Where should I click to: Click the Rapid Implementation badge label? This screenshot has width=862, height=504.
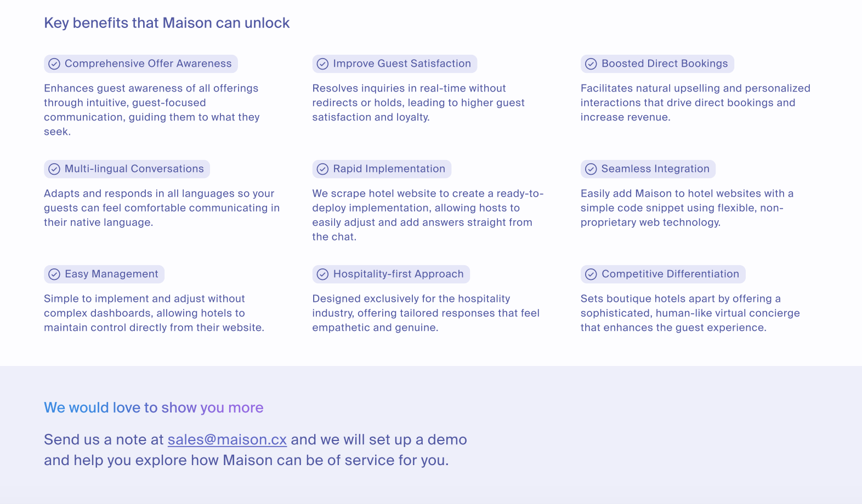(x=389, y=169)
